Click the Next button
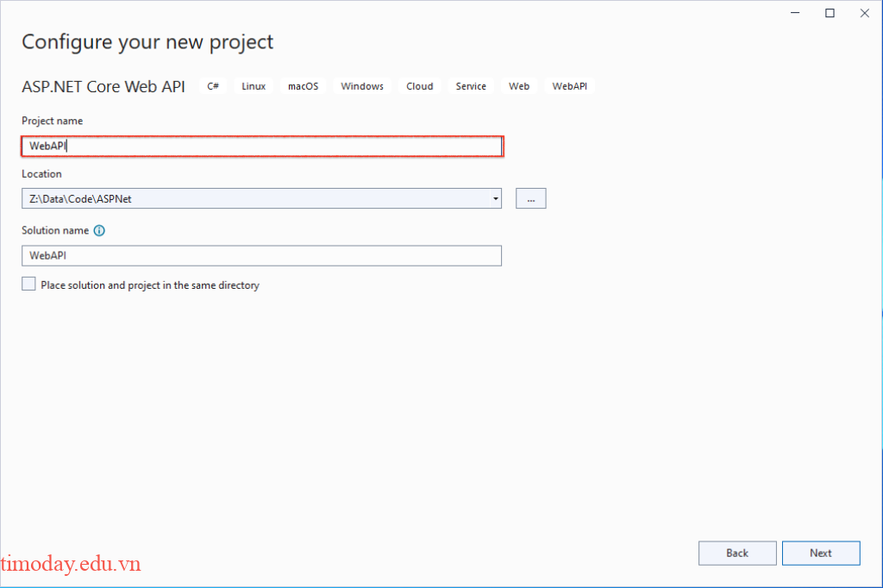Image resolution: width=883 pixels, height=588 pixels. (820, 553)
